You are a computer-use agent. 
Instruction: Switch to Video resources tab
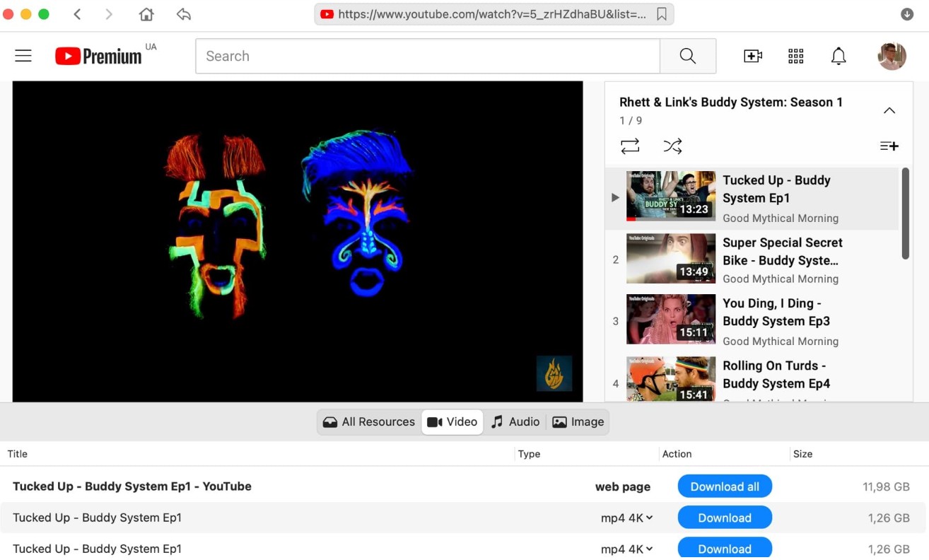452,422
